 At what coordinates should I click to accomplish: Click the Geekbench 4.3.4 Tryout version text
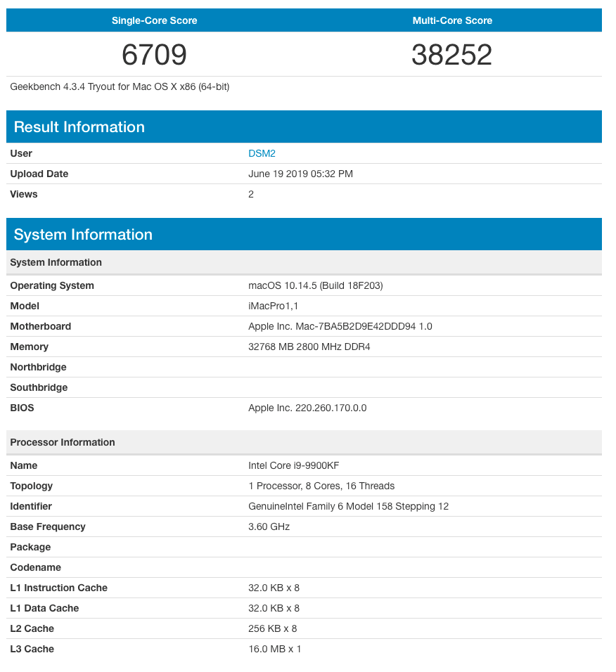pyautogui.click(x=120, y=87)
